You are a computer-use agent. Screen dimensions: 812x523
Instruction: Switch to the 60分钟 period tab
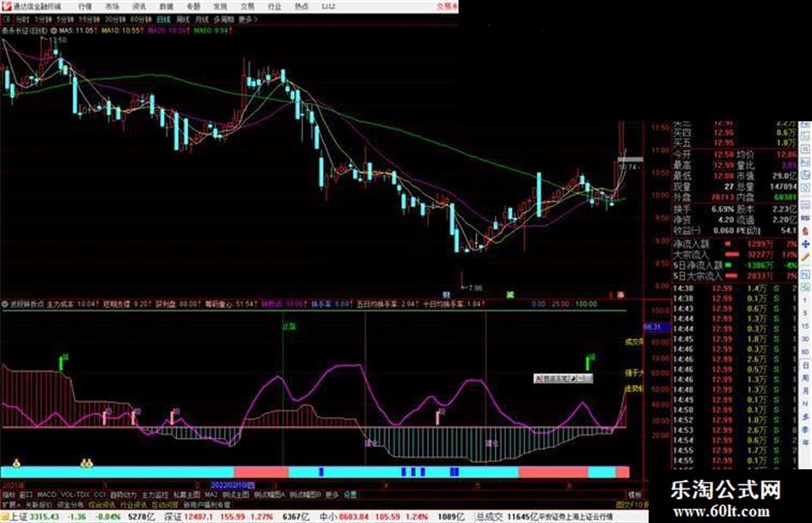140,20
